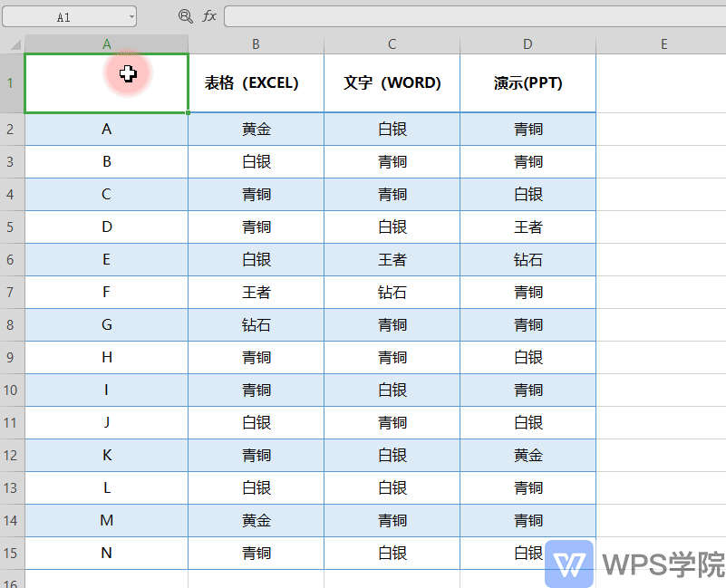Select cell with letter I in row 10
Screen dimensions: 726x588
point(106,390)
